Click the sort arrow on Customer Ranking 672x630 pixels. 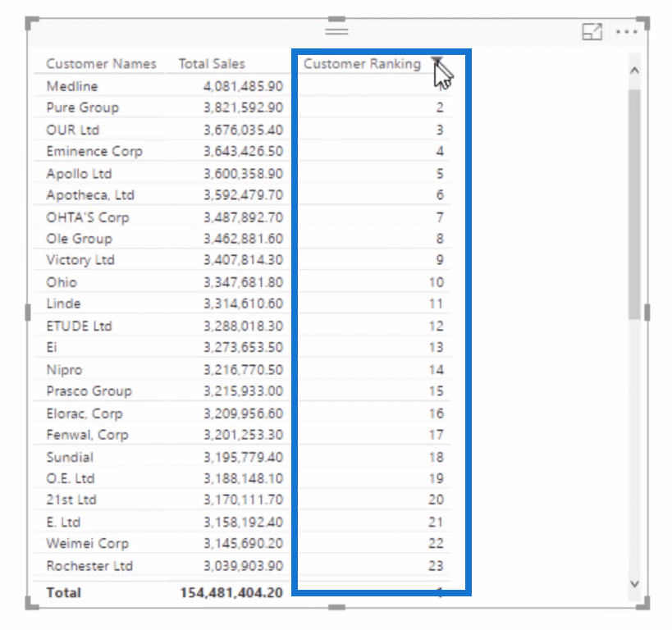pyautogui.click(x=437, y=60)
